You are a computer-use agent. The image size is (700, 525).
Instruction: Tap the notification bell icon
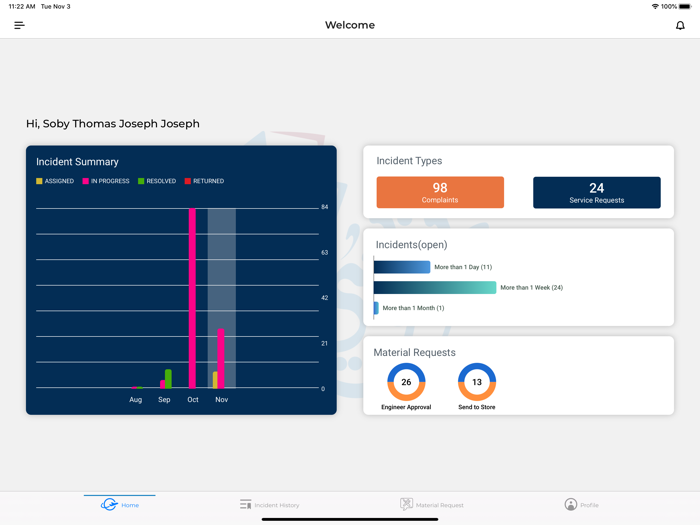[680, 25]
